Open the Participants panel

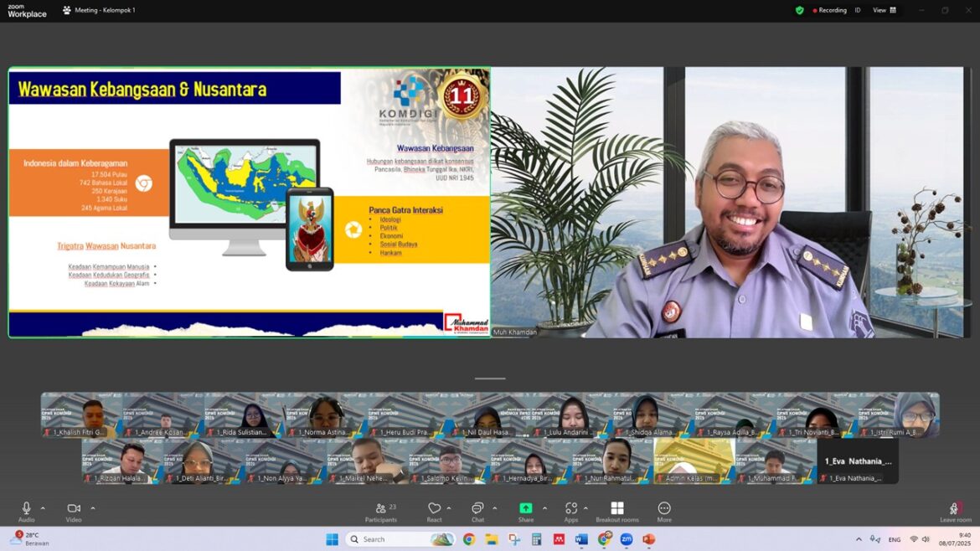pos(380,512)
